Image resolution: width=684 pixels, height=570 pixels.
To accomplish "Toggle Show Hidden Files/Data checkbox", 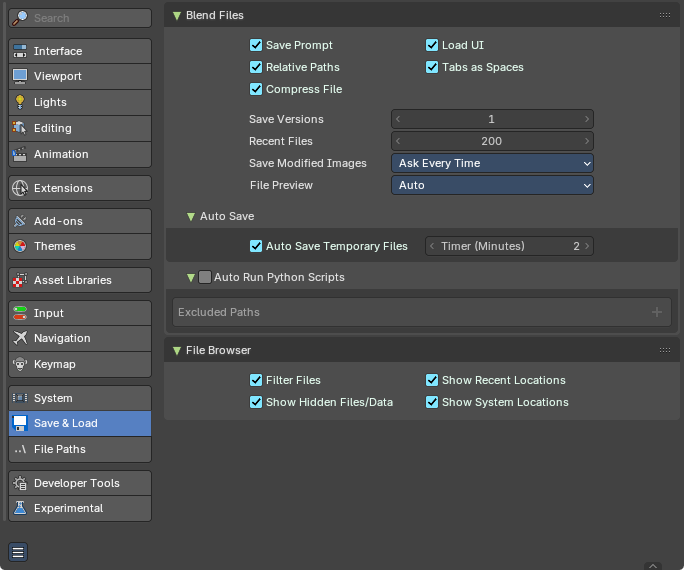I will (x=256, y=402).
